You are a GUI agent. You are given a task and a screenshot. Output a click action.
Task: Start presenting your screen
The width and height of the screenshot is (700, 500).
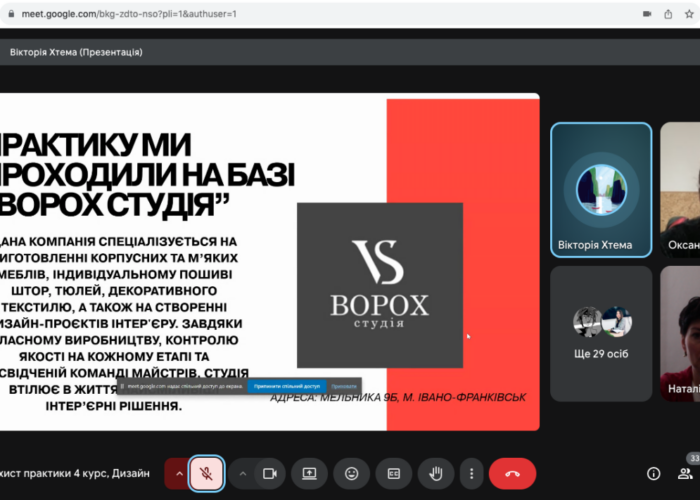tap(310, 473)
